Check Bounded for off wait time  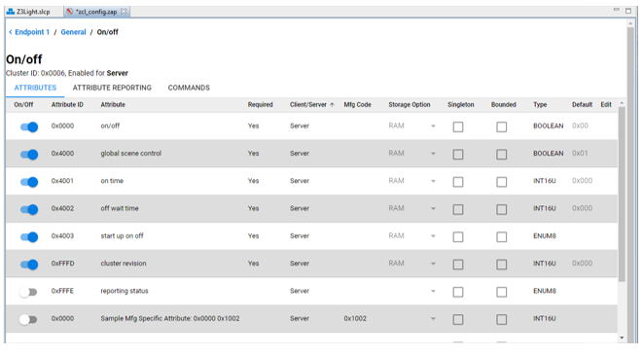tap(501, 209)
